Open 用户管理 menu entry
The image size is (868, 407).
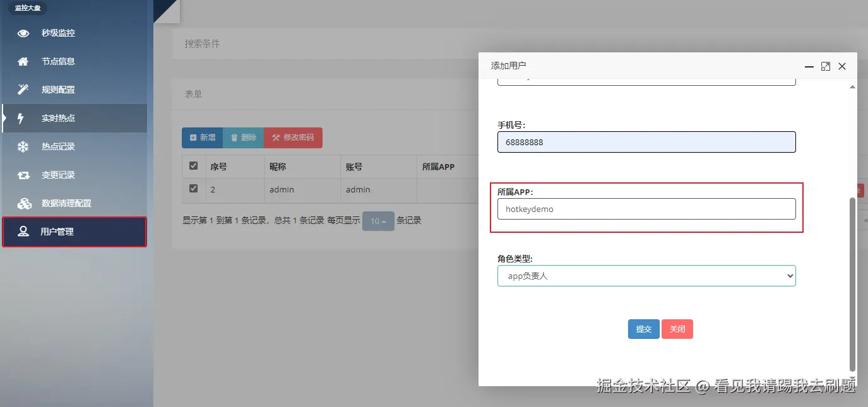pyautogui.click(x=74, y=232)
